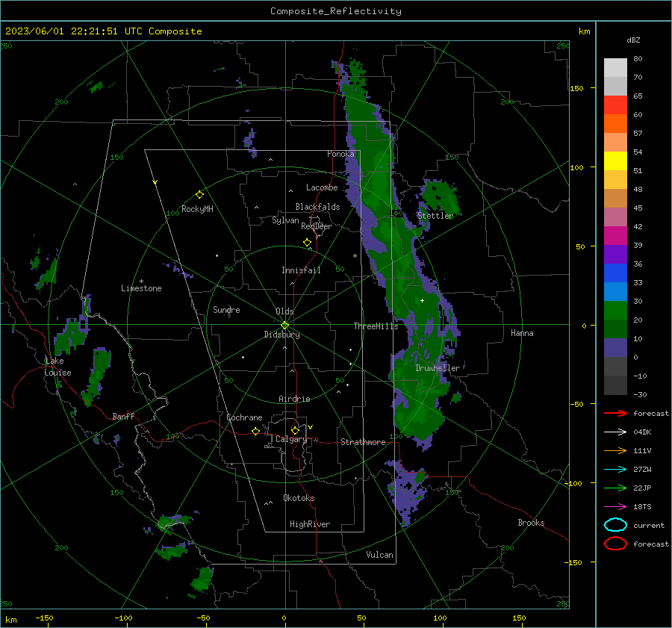Click the green 22JP arrow icon

[615, 488]
